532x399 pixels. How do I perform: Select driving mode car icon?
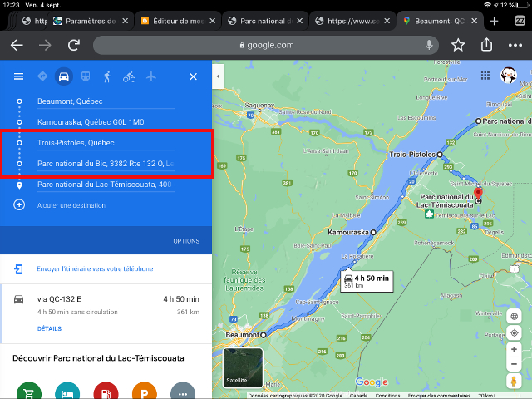(x=63, y=76)
